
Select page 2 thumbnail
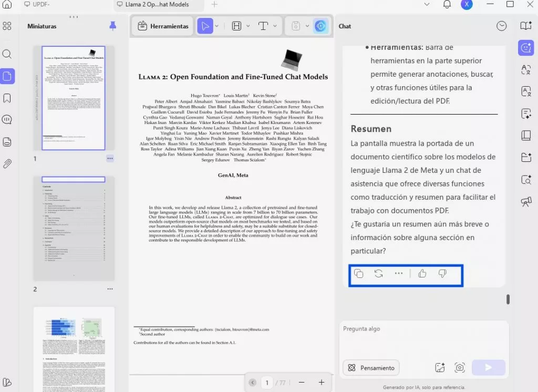(x=74, y=228)
